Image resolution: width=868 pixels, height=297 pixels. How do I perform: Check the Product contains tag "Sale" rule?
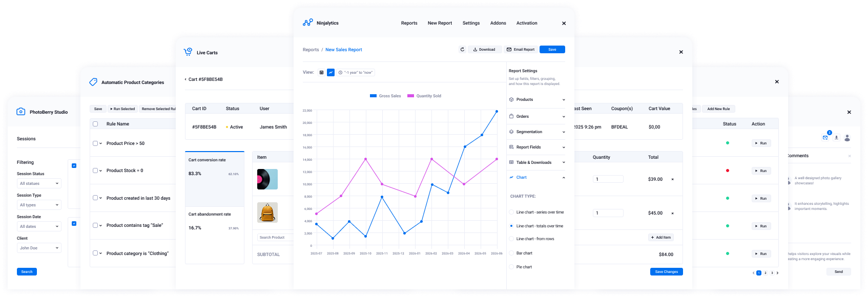click(x=95, y=225)
